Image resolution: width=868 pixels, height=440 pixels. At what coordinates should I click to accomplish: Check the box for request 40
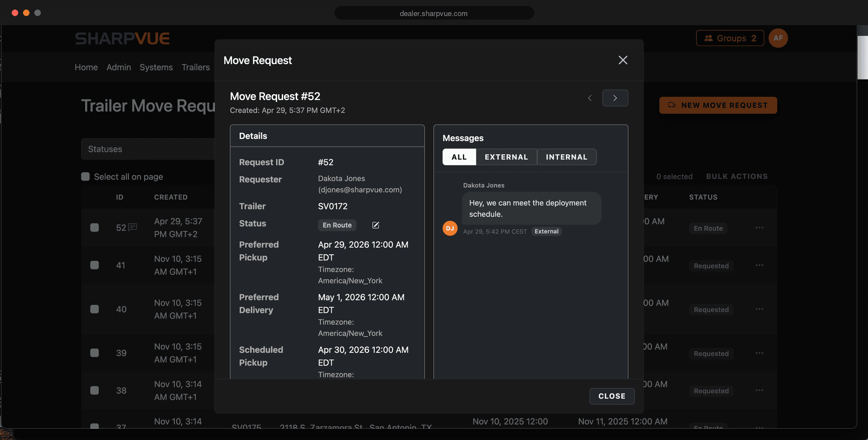click(x=94, y=309)
